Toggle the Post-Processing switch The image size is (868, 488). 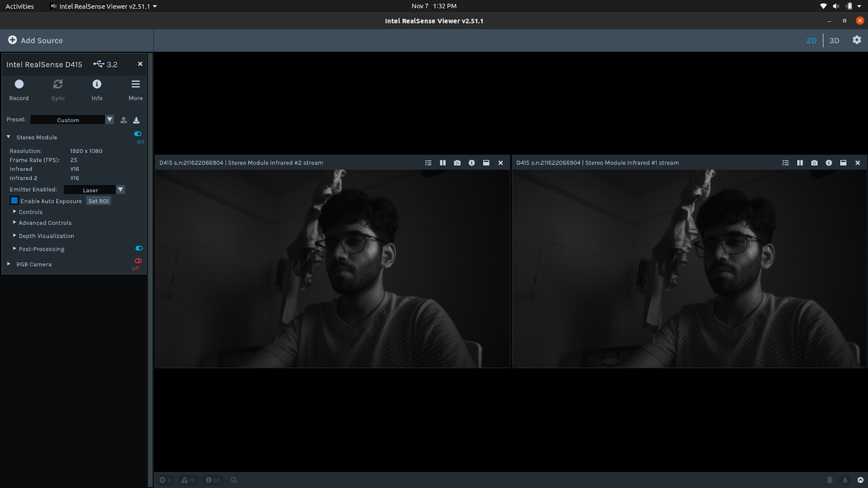pos(139,249)
